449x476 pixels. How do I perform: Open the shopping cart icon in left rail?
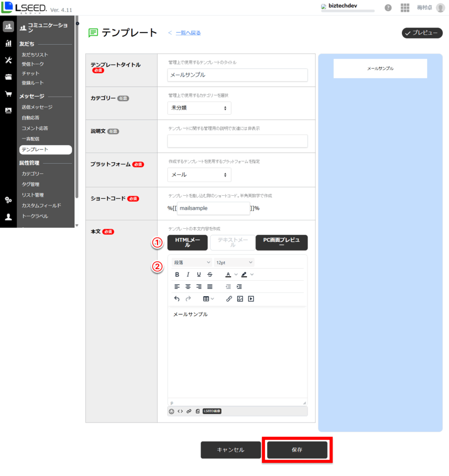tap(8, 94)
